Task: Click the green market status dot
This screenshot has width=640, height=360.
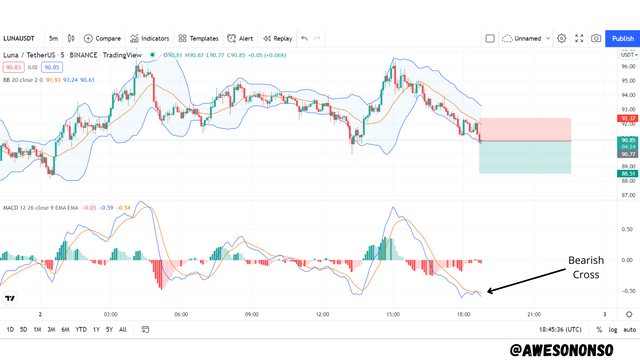Action: (x=152, y=55)
